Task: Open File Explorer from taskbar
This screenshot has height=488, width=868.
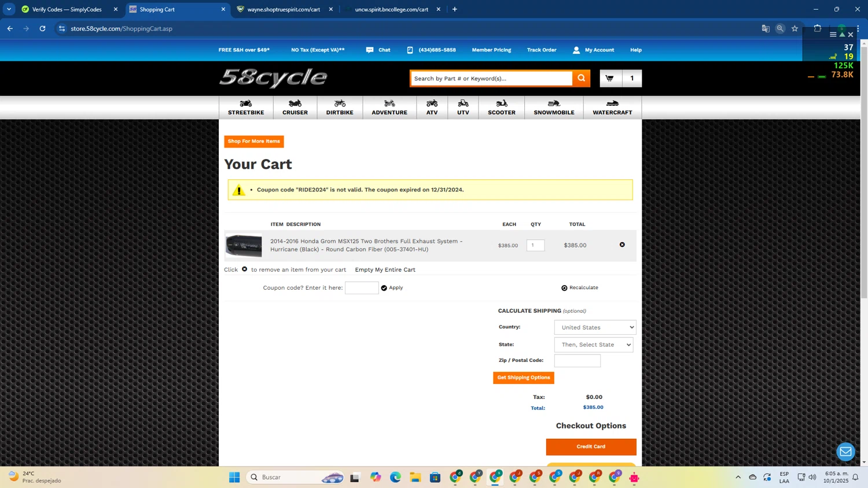Action: [x=415, y=477]
